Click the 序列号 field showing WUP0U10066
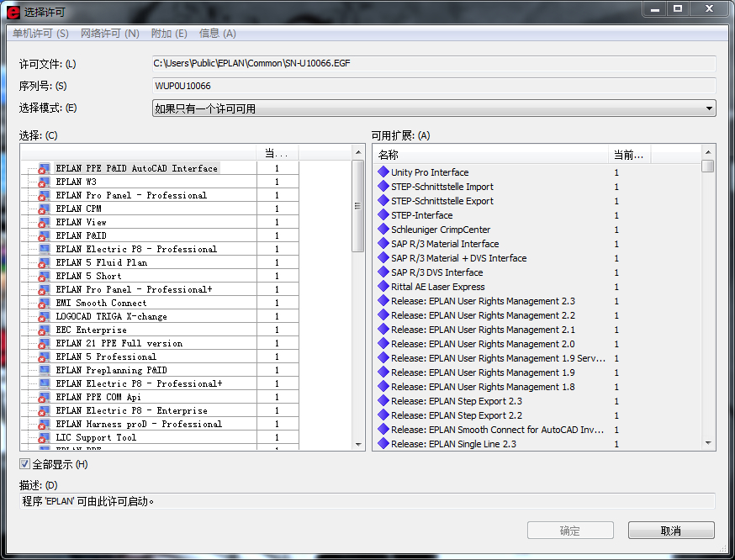This screenshot has height=560, width=735. tap(434, 86)
